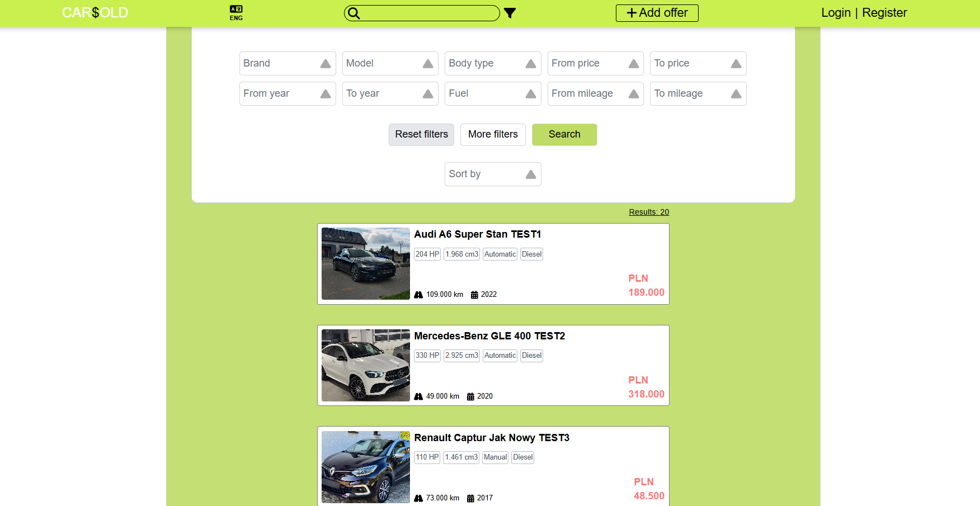Click the 1.968 cm3 tag
980x506 pixels.
coord(461,254)
